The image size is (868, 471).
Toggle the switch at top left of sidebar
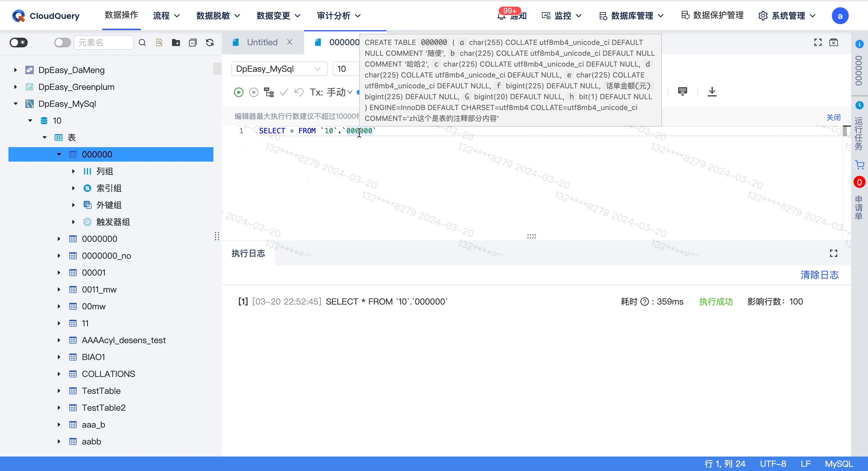pos(18,43)
